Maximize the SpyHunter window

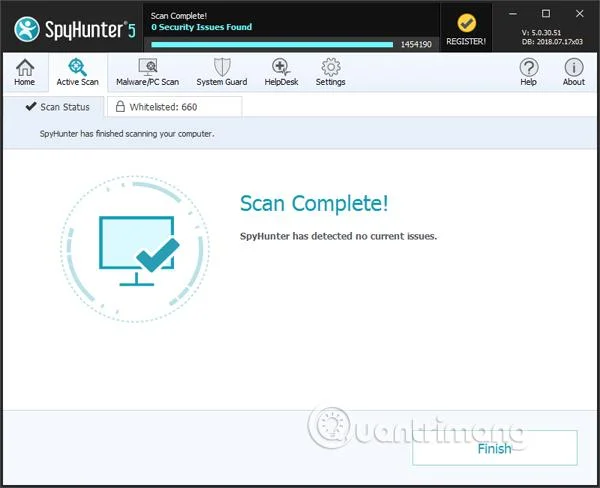point(546,14)
